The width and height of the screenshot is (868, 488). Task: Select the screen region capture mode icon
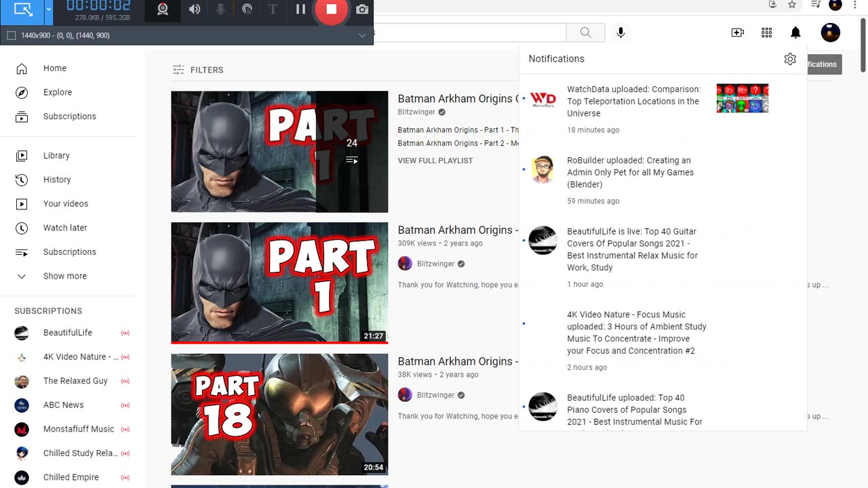23,9
